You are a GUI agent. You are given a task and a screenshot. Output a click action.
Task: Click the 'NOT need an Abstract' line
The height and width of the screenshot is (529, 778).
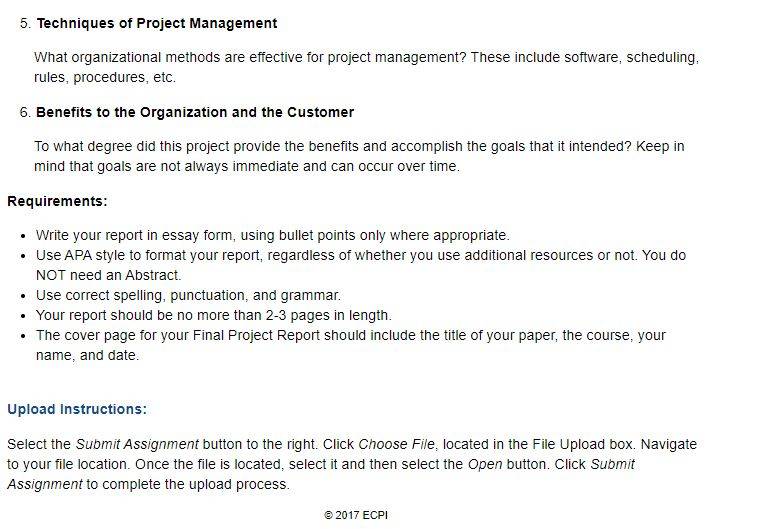pos(108,275)
